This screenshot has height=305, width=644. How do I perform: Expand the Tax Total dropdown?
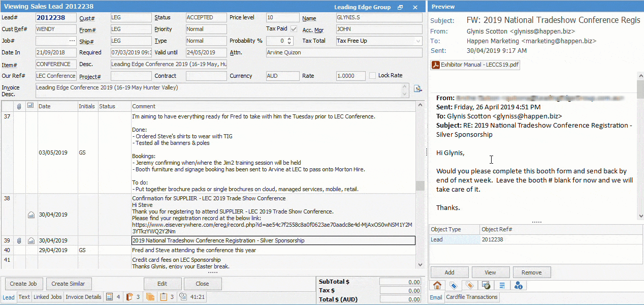click(418, 41)
